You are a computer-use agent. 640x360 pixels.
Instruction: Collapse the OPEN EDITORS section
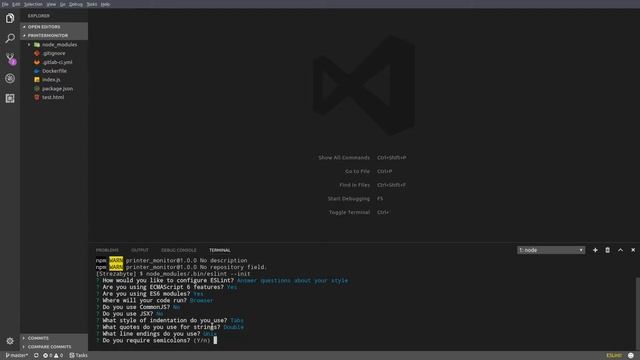coord(54,27)
